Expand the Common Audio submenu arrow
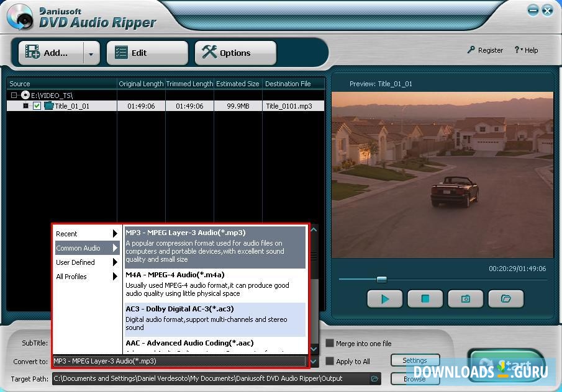562x392 pixels. tap(115, 248)
